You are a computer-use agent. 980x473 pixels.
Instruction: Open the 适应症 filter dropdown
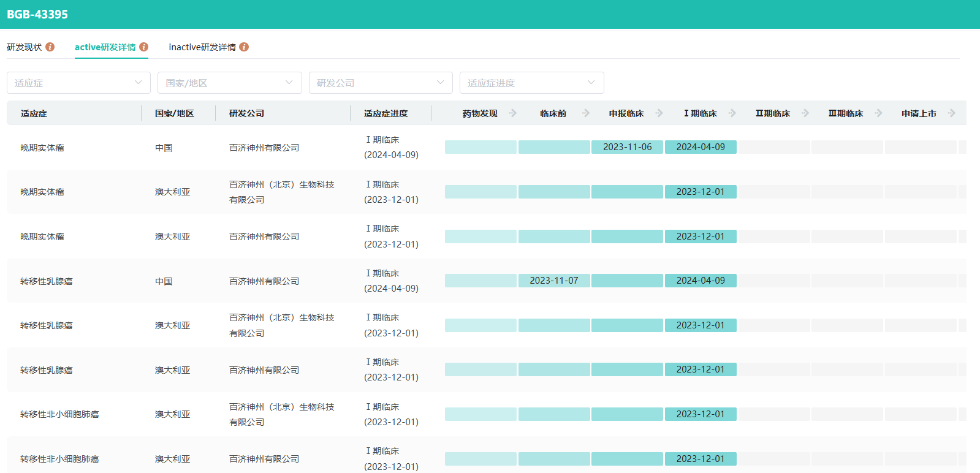(78, 83)
